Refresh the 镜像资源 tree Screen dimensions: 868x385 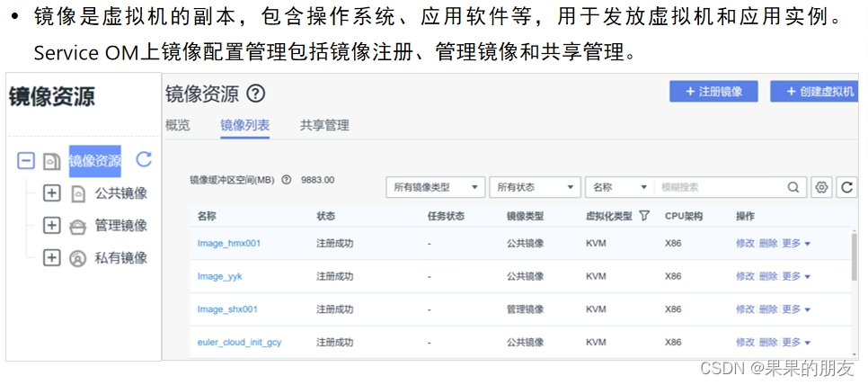(144, 159)
